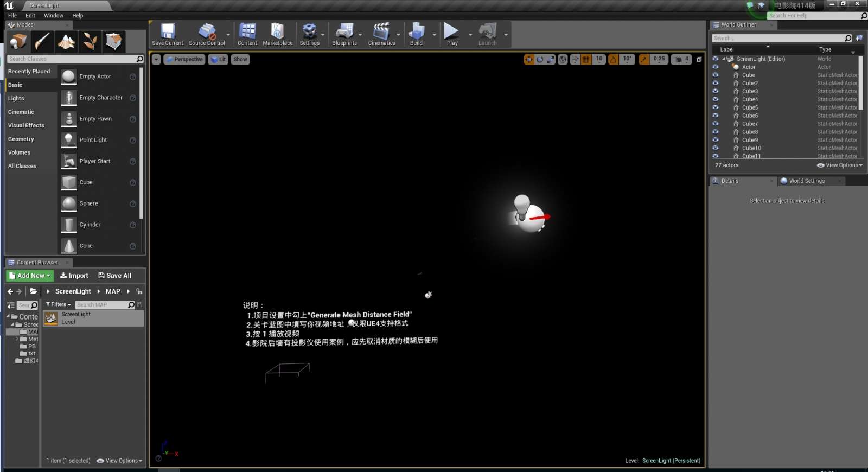The height and width of the screenshot is (472, 868).
Task: Select the Geometry category in Modes panel
Action: (x=31, y=139)
